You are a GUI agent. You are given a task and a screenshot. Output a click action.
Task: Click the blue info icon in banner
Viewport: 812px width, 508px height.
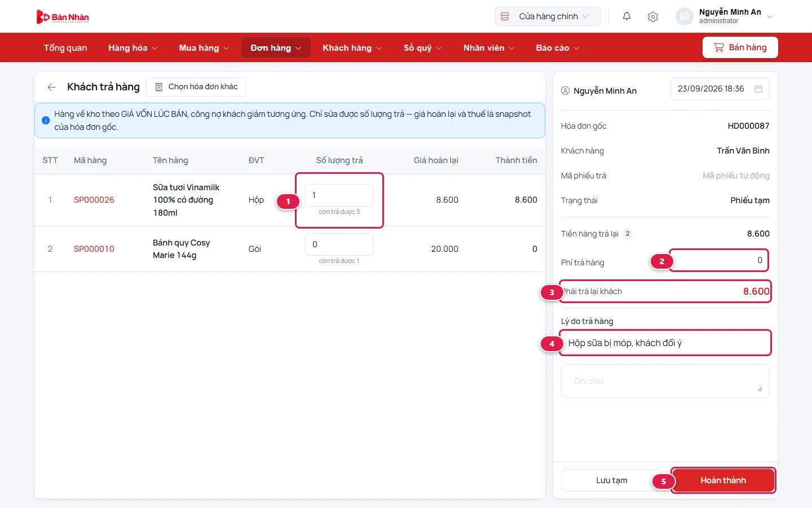pyautogui.click(x=46, y=120)
